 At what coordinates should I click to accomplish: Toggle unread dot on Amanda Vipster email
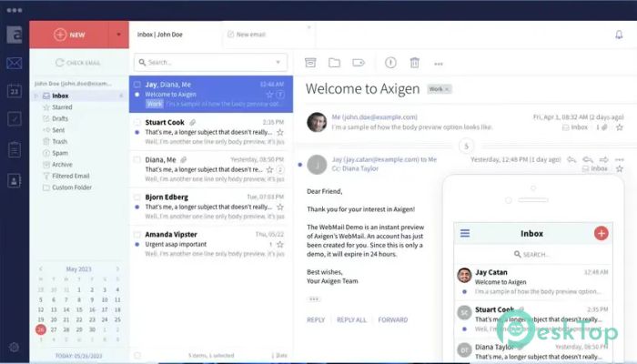coord(137,244)
